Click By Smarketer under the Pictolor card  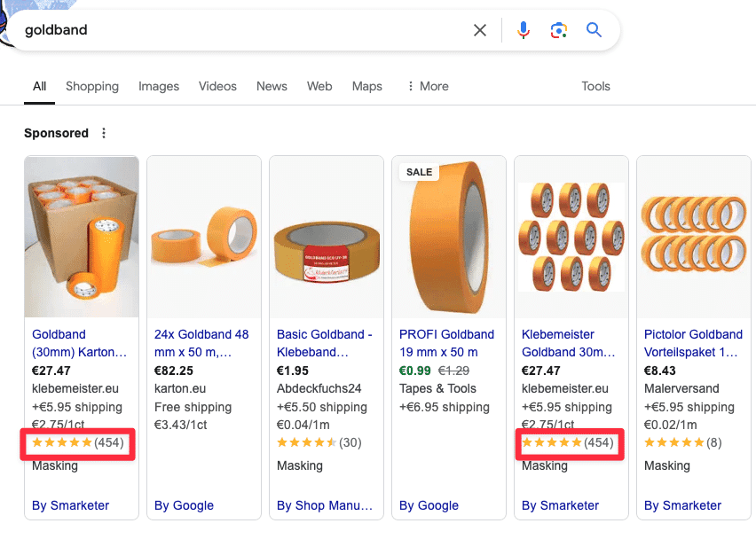[682, 505]
